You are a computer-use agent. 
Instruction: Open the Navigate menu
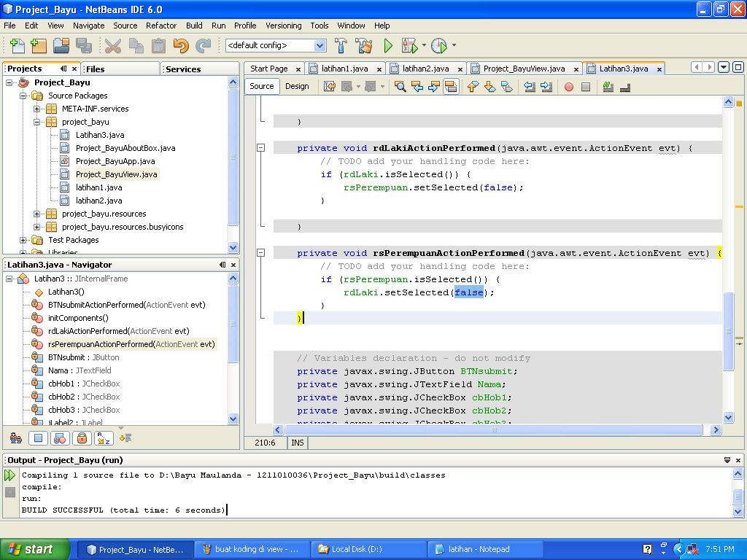pyautogui.click(x=88, y=26)
